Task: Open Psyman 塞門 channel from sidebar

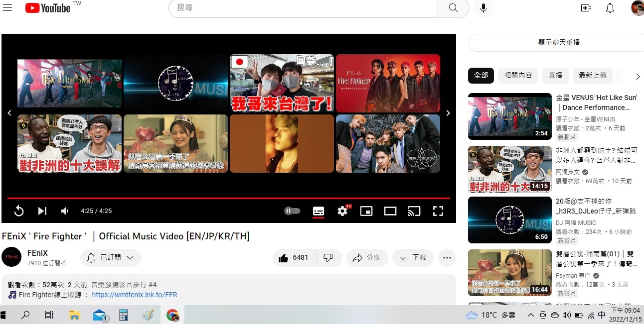Action: (x=574, y=275)
